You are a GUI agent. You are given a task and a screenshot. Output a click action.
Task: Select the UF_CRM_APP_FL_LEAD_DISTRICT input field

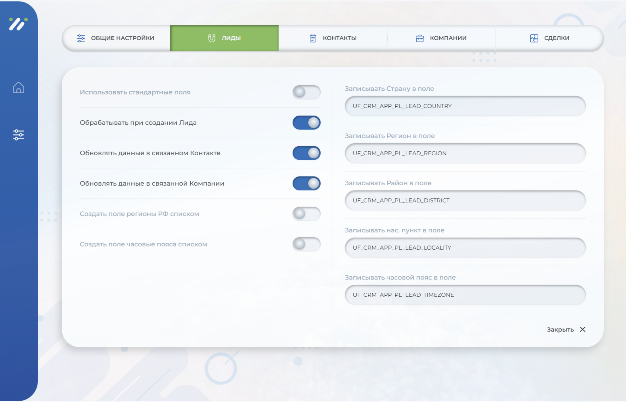(464, 200)
